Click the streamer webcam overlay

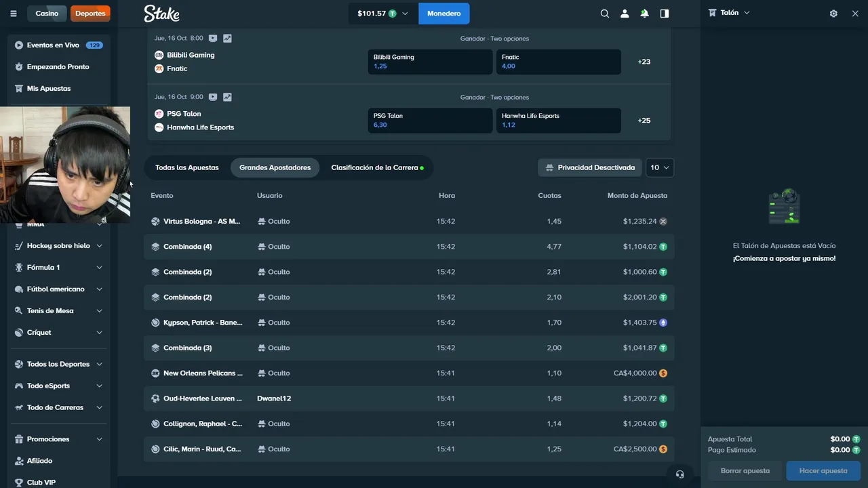(x=65, y=165)
